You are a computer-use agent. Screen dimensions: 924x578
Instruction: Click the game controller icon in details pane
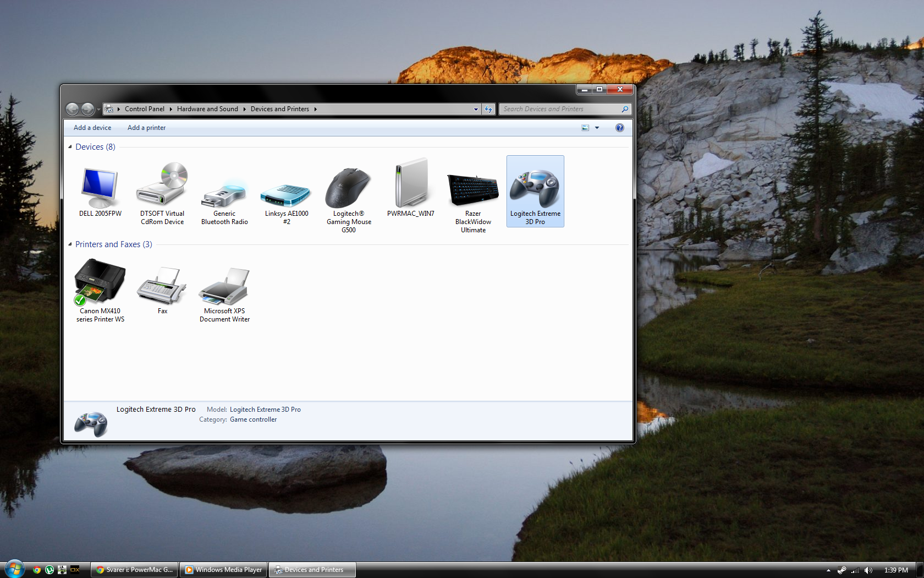(91, 424)
